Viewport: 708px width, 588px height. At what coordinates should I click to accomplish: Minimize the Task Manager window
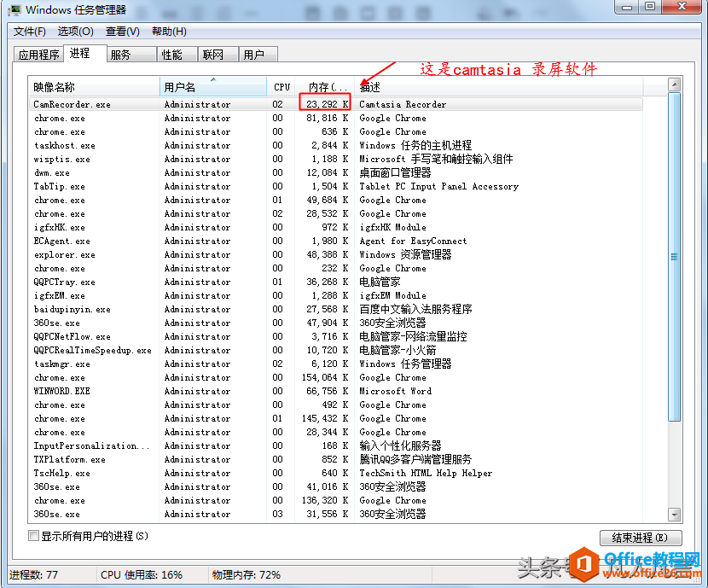[x=627, y=7]
